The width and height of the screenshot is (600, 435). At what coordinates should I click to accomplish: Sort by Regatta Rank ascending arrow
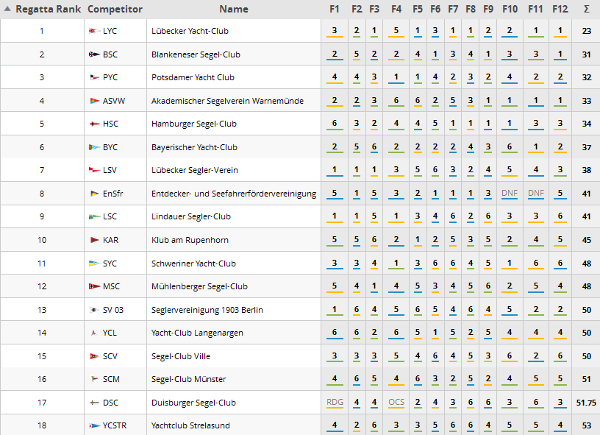[x=7, y=9]
